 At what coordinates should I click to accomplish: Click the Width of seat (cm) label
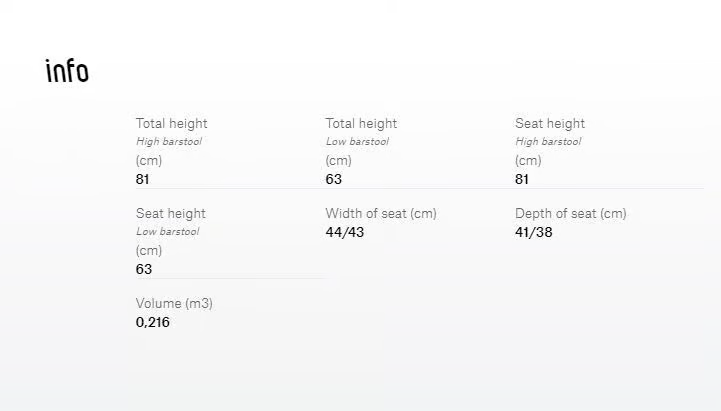381,213
